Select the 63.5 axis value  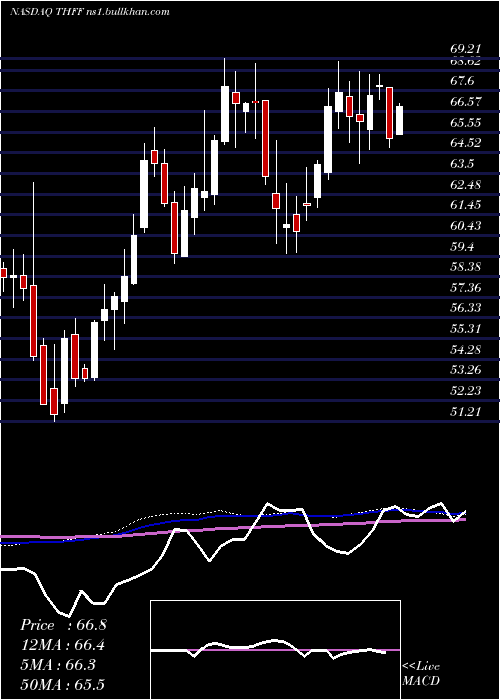pyautogui.click(x=463, y=164)
